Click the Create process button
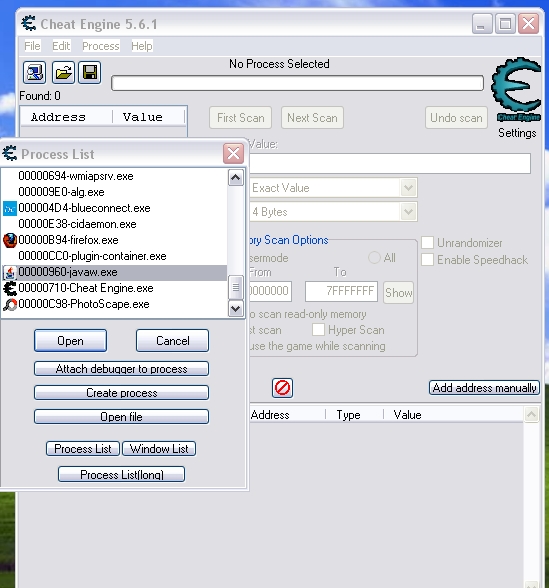Viewport: 549px width, 588px height. 122,393
